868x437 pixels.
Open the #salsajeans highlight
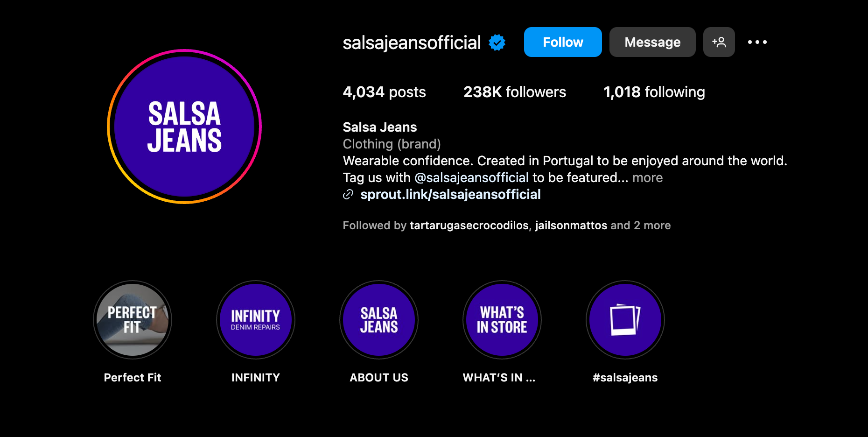tap(625, 320)
